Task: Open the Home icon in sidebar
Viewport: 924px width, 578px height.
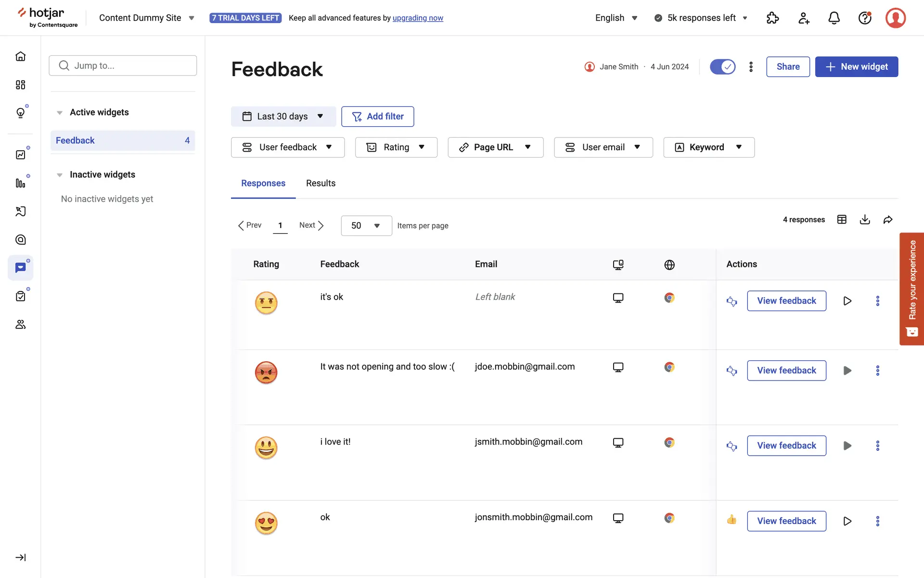Action: [20, 56]
